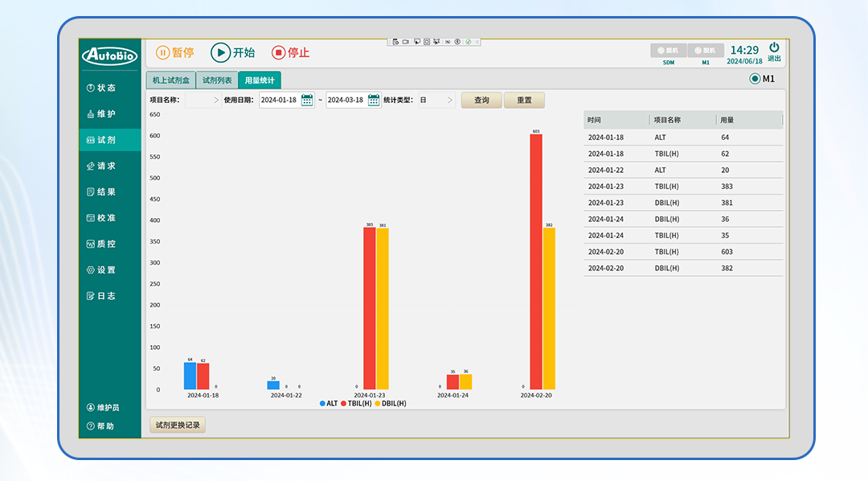The image size is (868, 481).
Task: Click the 退出 power icon
Action: pyautogui.click(x=774, y=47)
